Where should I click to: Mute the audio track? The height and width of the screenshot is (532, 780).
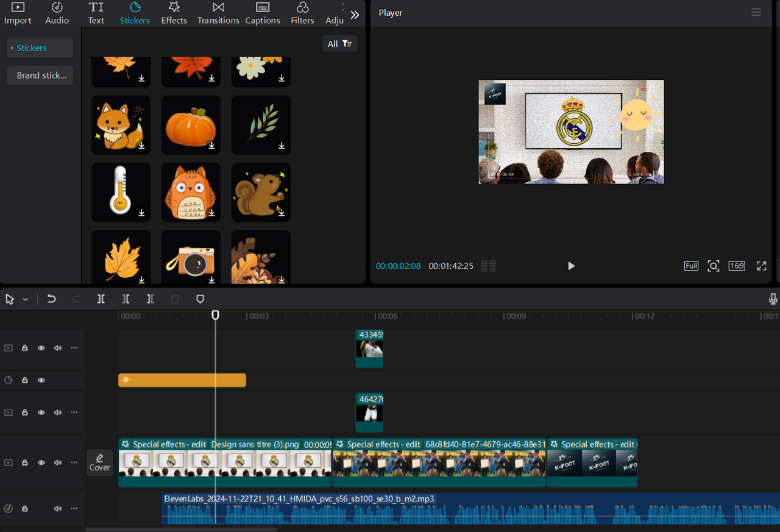point(58,508)
